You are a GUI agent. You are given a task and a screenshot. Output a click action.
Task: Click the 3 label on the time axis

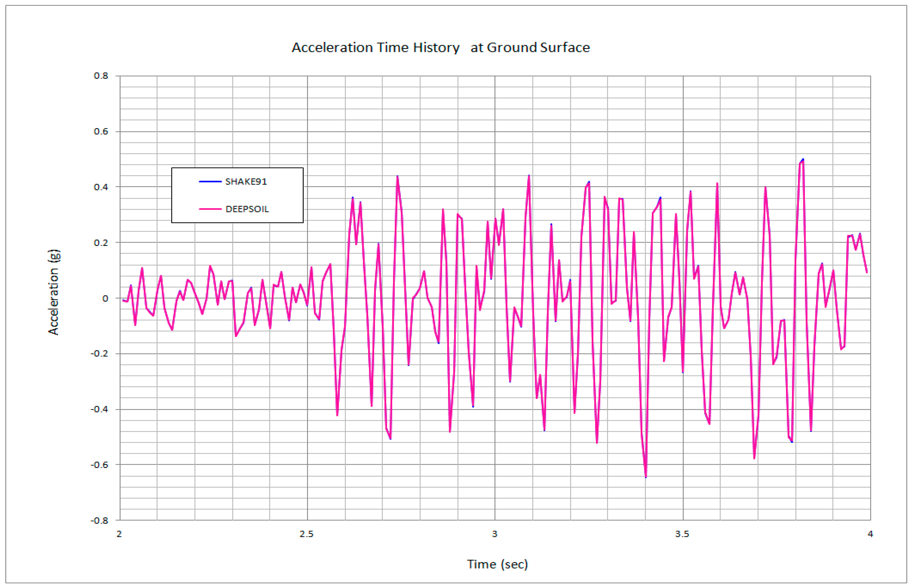494,534
